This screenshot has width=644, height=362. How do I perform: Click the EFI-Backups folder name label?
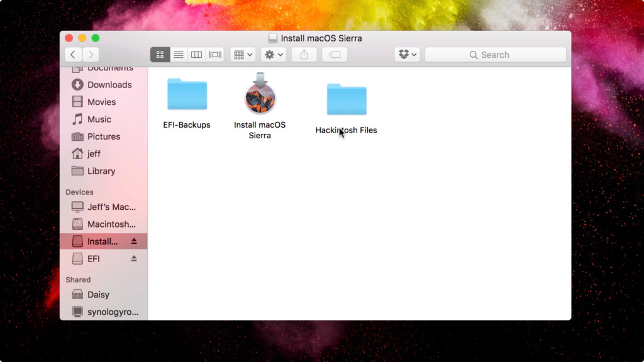187,125
